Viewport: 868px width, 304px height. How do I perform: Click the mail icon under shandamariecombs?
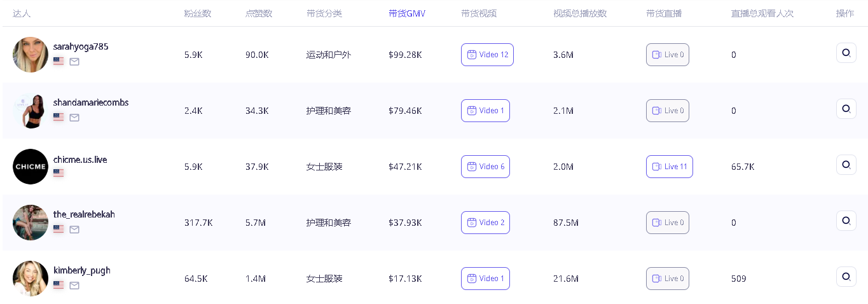(74, 118)
